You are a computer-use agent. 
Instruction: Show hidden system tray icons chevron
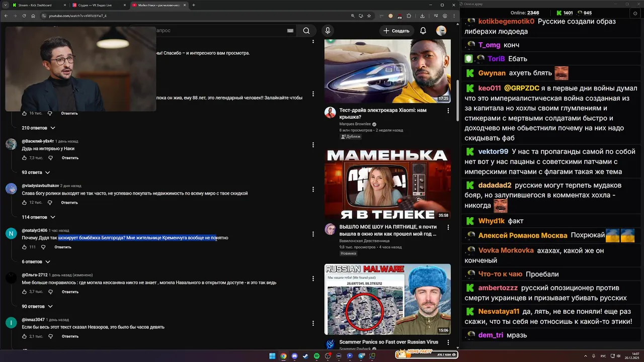[586, 356]
